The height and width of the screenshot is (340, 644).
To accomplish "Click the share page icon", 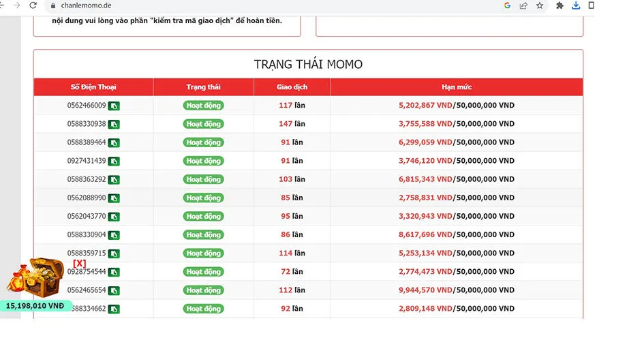I will pos(523,5).
